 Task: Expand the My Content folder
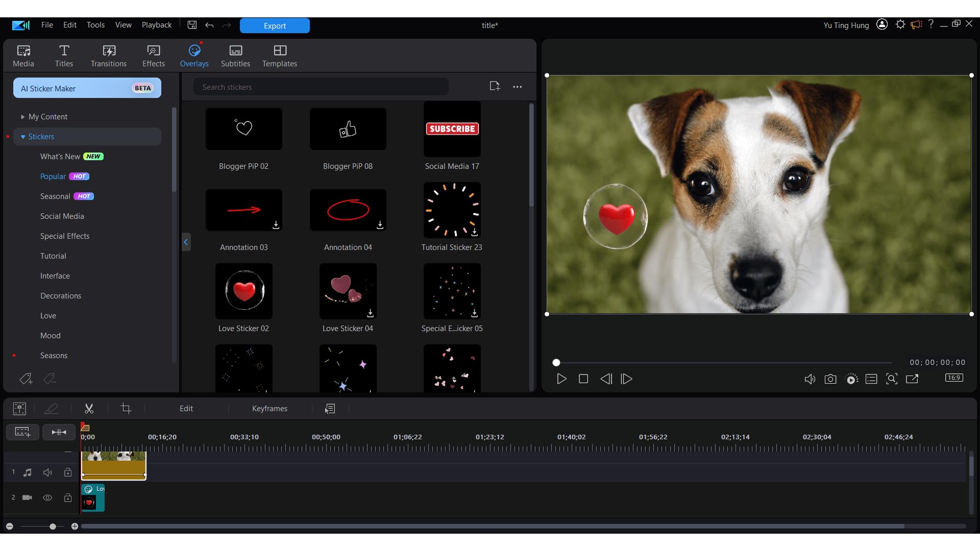(22, 117)
